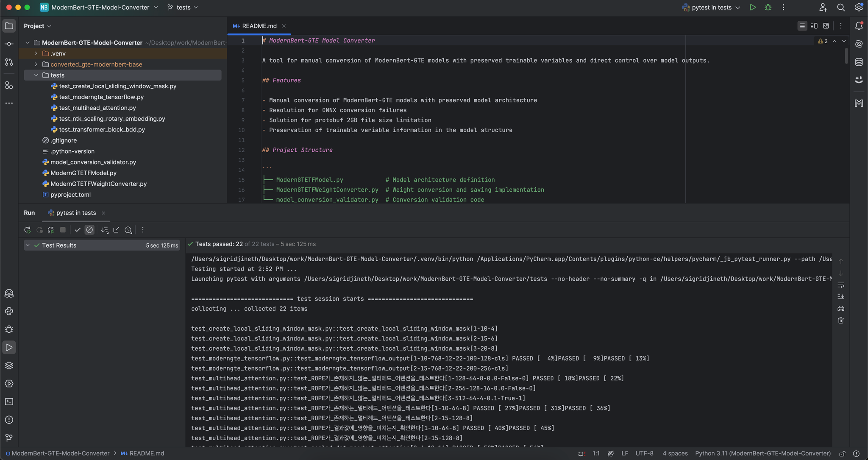Viewport: 868px width, 460px height.
Task: Toggle Show Ignored tests filter
Action: click(89, 230)
